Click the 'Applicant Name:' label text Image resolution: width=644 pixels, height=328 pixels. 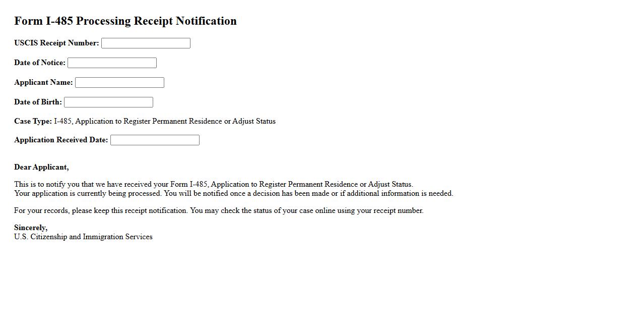43,83
